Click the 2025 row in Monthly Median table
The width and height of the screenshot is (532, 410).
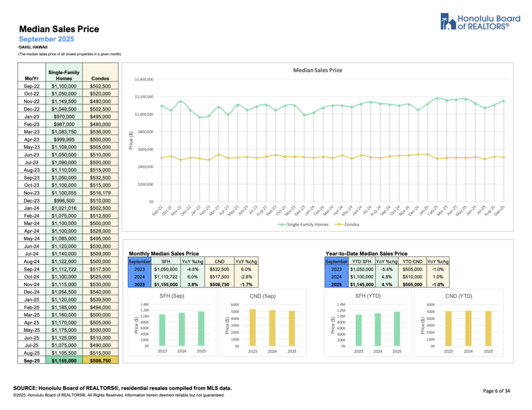(x=139, y=284)
